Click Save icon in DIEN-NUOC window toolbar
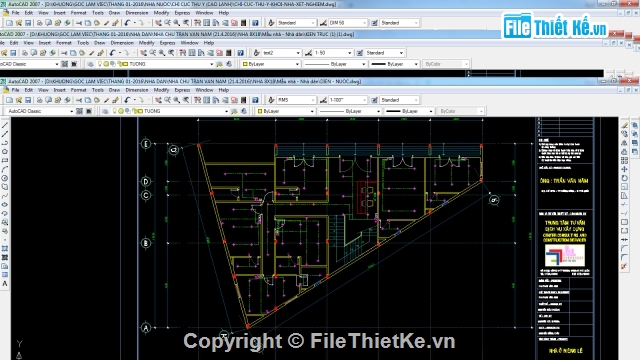Image resolution: width=640 pixels, height=360 pixels. [x=28, y=100]
